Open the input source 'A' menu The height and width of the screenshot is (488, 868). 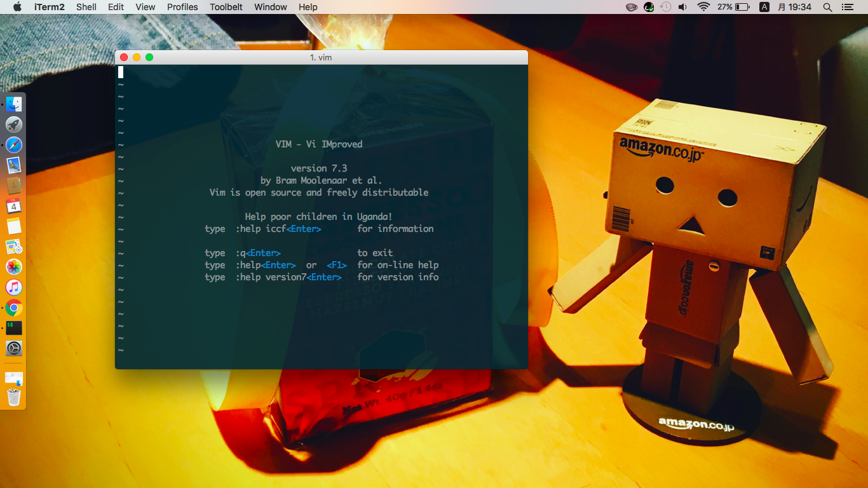(x=764, y=7)
